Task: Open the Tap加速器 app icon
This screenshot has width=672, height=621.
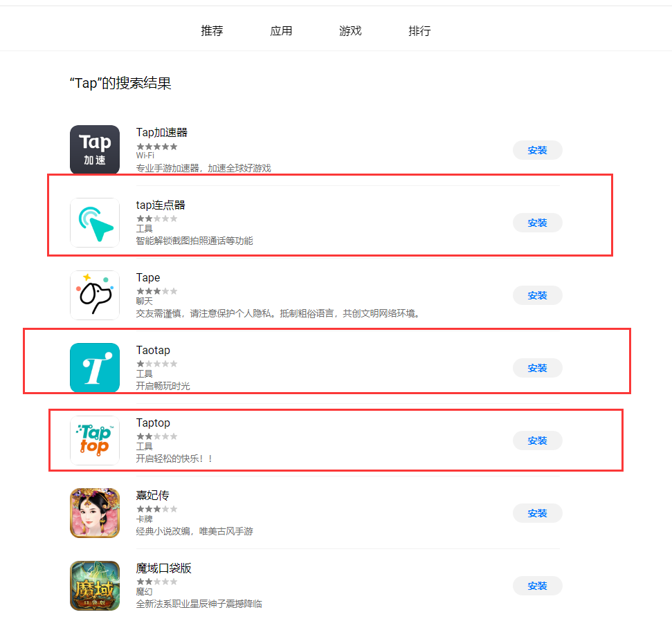Action: (x=95, y=149)
